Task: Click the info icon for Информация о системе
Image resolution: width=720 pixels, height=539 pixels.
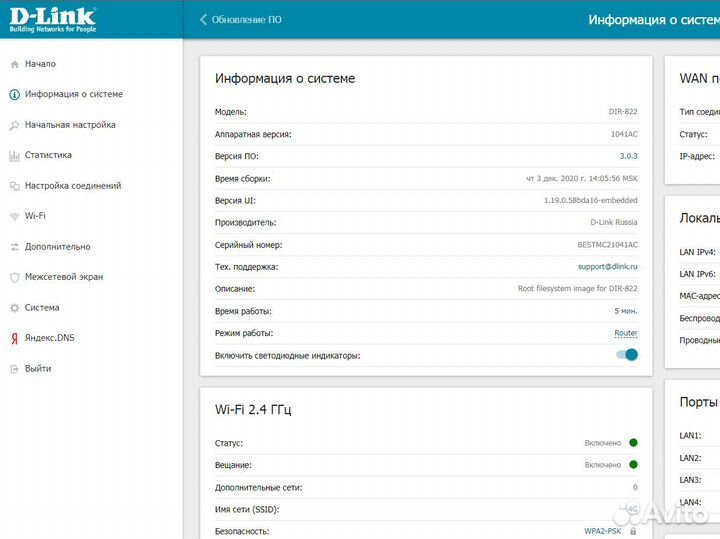Action: (14, 95)
